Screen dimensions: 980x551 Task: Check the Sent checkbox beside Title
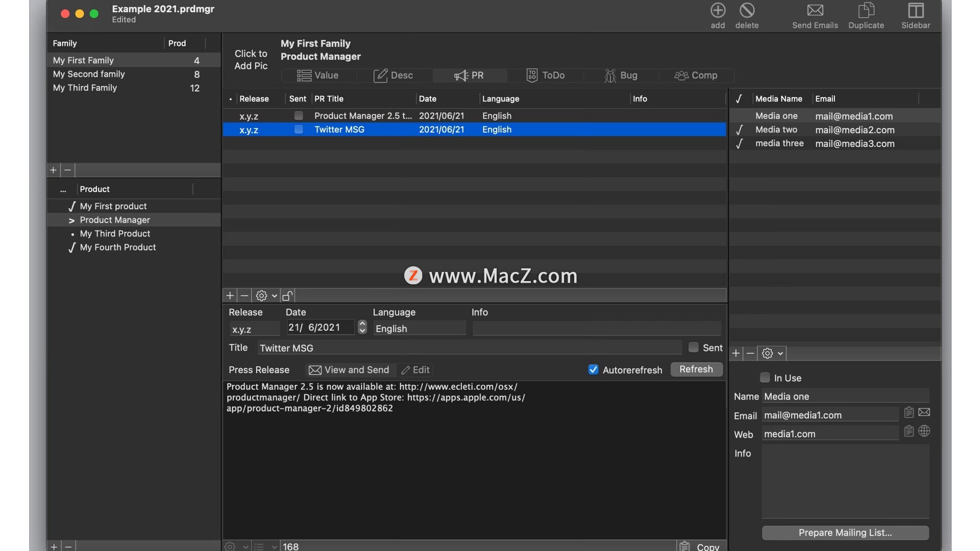pos(693,347)
